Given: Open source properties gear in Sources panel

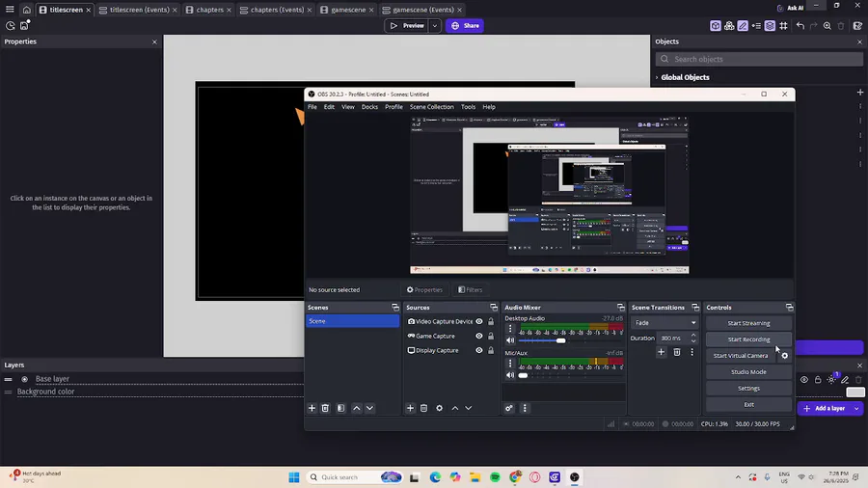Looking at the screenshot, I should (x=440, y=408).
